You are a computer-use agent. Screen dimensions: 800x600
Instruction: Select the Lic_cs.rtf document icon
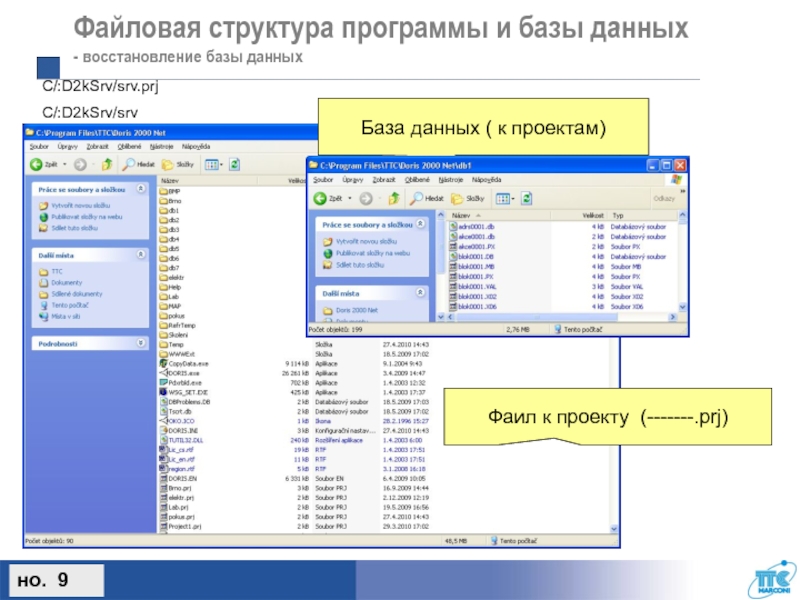163,449
